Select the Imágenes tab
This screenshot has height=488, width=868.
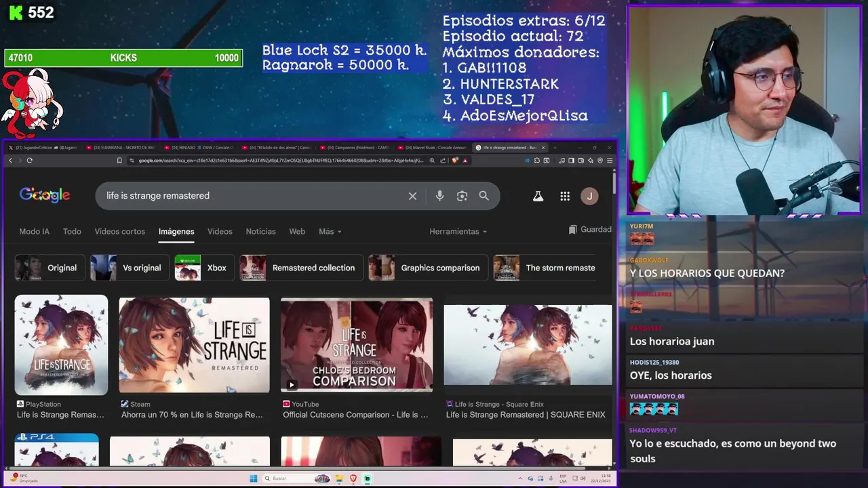point(176,232)
